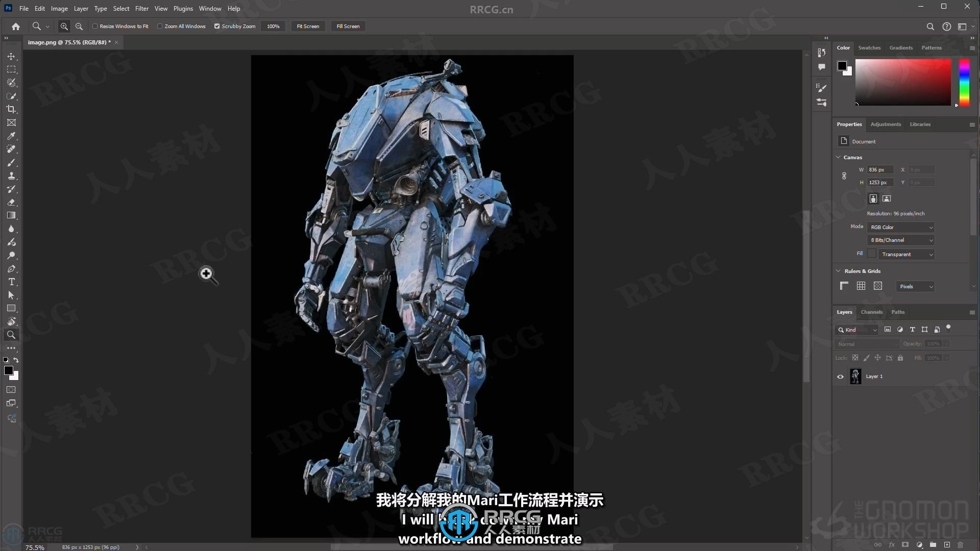This screenshot has width=980, height=551.
Task: Select the Hand tool
Action: tap(11, 321)
